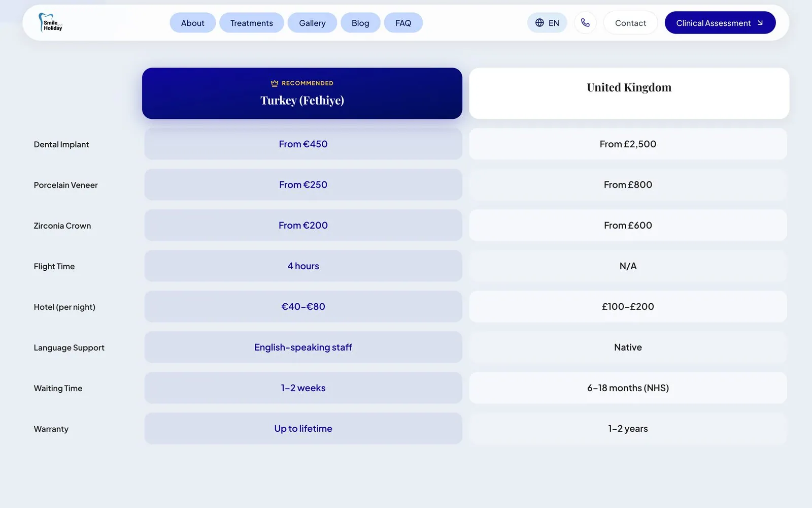Click the £100–£200 cell

(x=628, y=306)
